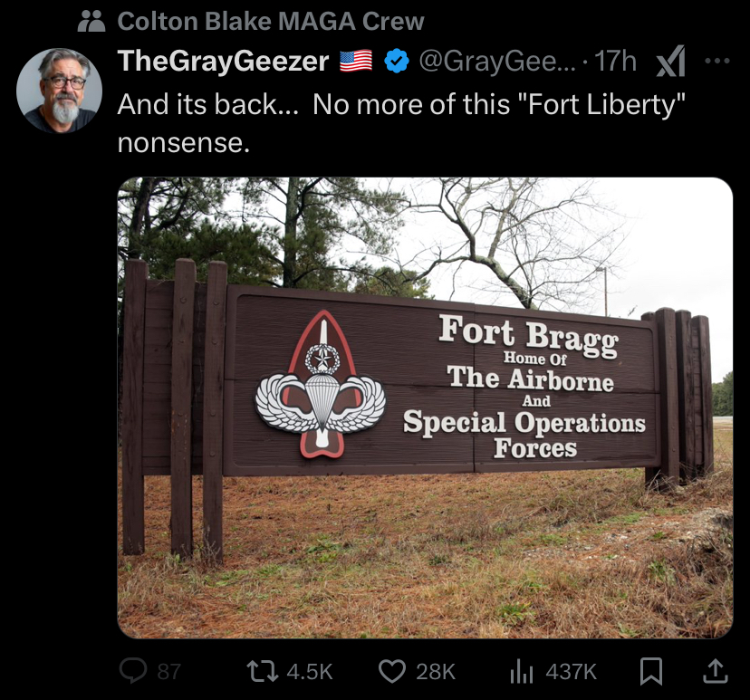Viewport: 750px width, 700px height.
Task: Open the community people icon
Action: click(x=91, y=21)
